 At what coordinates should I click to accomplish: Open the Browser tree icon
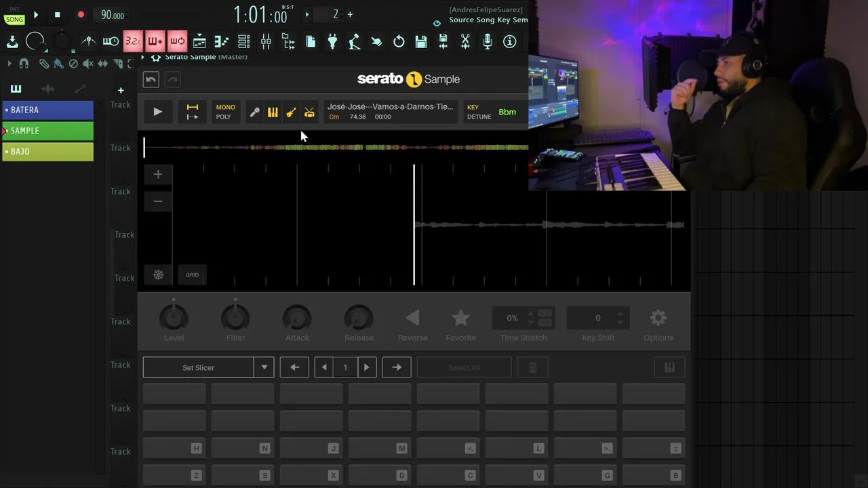288,41
